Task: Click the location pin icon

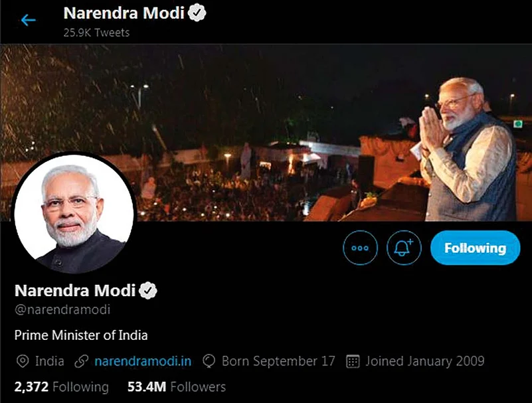Action: pos(22,362)
